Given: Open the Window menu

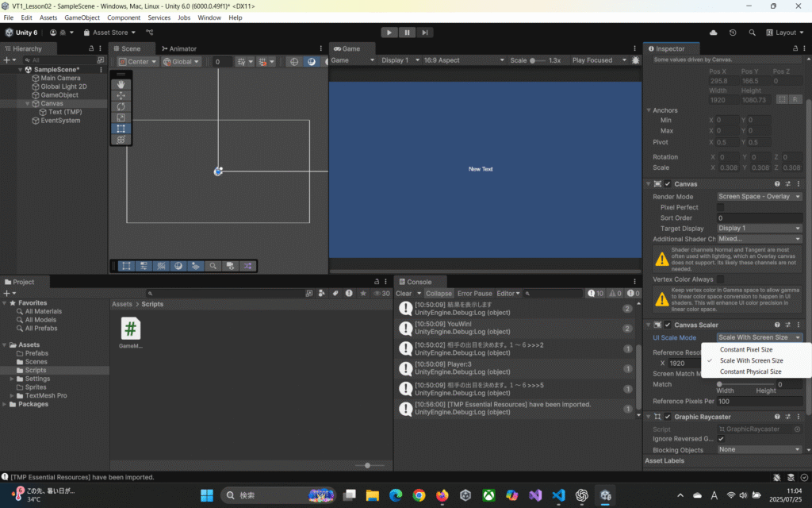Looking at the screenshot, I should tap(209, 17).
